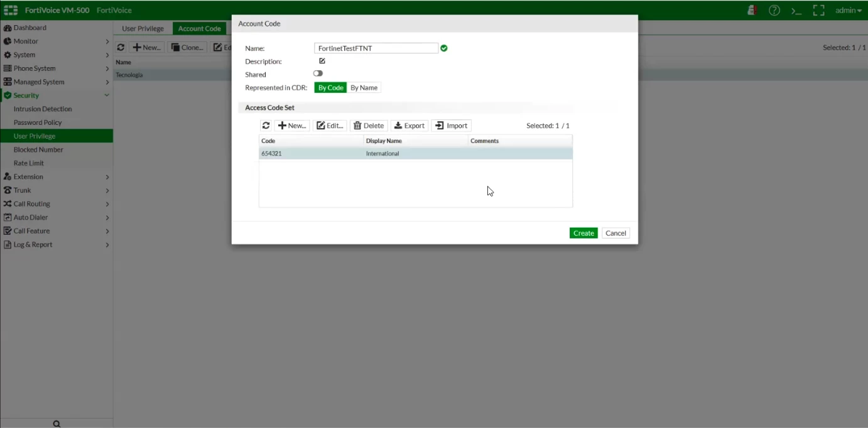
Task: Expand the System menu
Action: [x=57, y=55]
